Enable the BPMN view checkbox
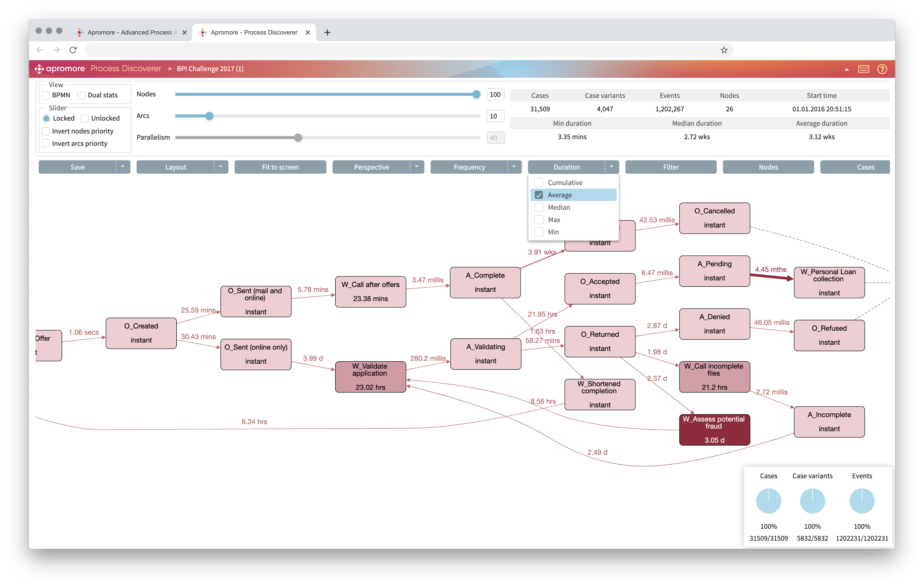Screen dimensions: 924x587 pyautogui.click(x=46, y=95)
